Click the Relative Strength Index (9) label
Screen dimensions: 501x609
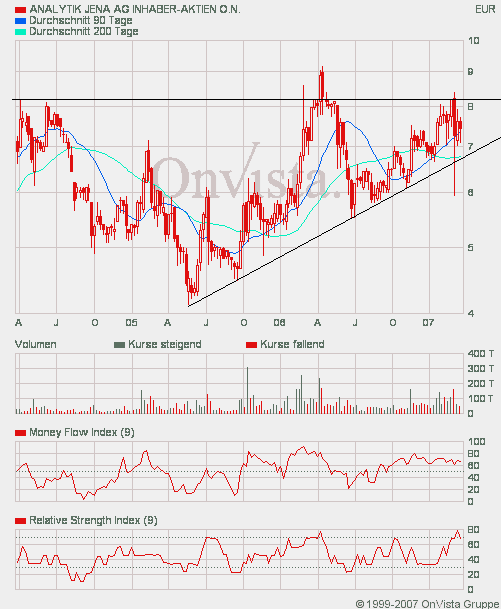coord(93,520)
